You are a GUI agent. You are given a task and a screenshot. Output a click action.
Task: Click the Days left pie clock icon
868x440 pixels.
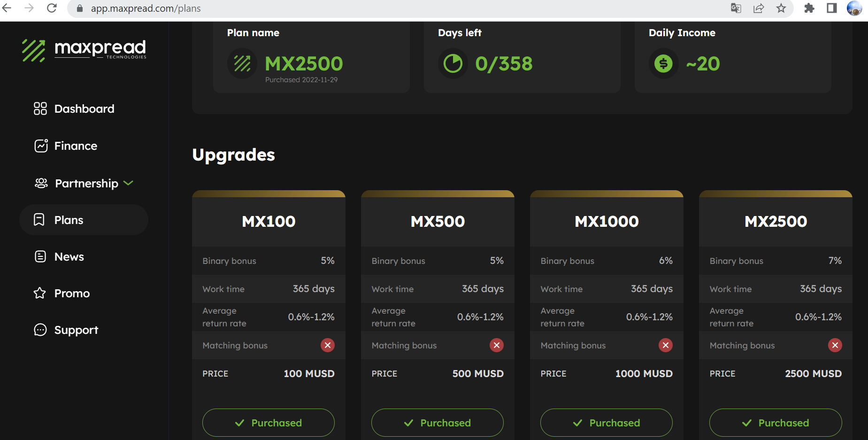(x=453, y=63)
